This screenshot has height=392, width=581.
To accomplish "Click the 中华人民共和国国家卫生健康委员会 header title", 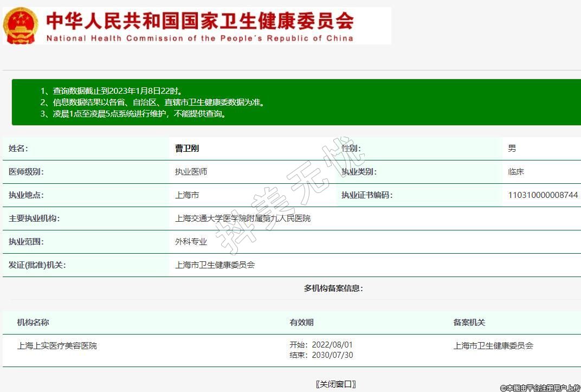I will click(x=199, y=21).
